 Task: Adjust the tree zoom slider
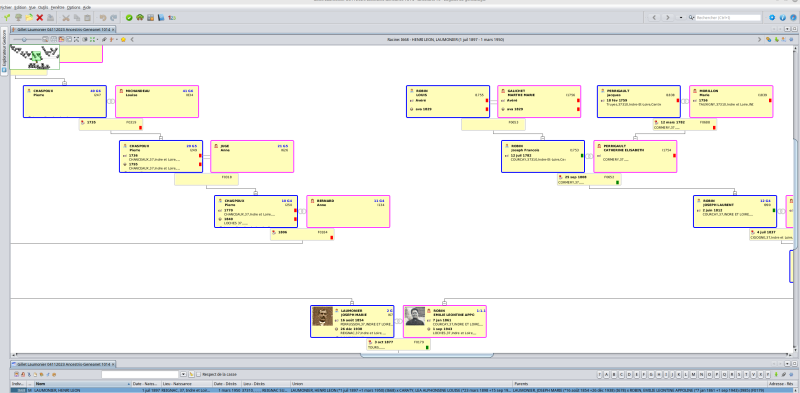pyautogui.click(x=24, y=39)
